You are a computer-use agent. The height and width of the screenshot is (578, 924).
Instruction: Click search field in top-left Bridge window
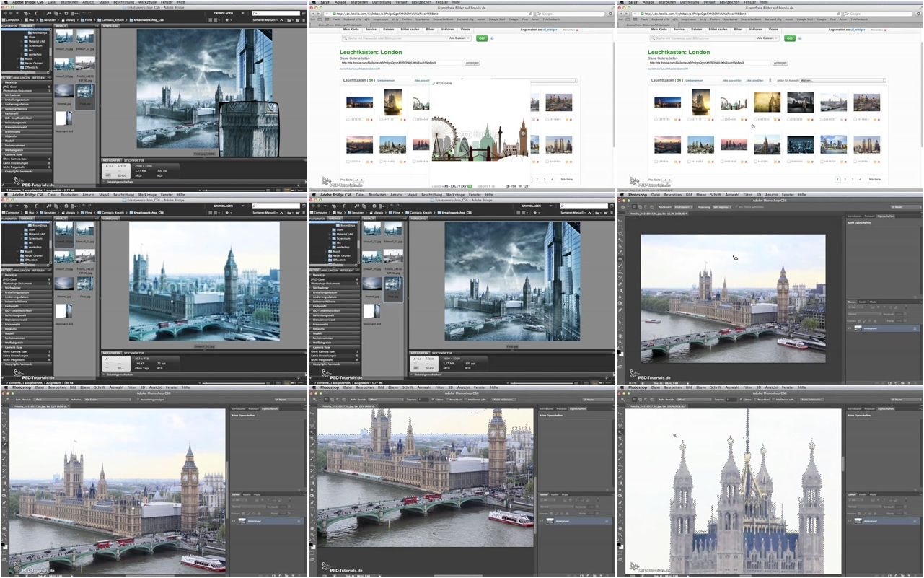(276, 13)
